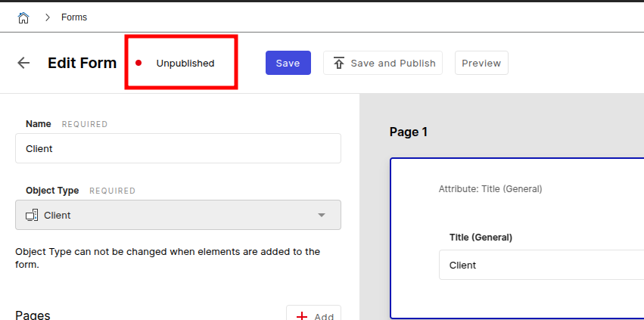
Task: Click the Client computer icon in Object Type
Action: click(x=32, y=215)
